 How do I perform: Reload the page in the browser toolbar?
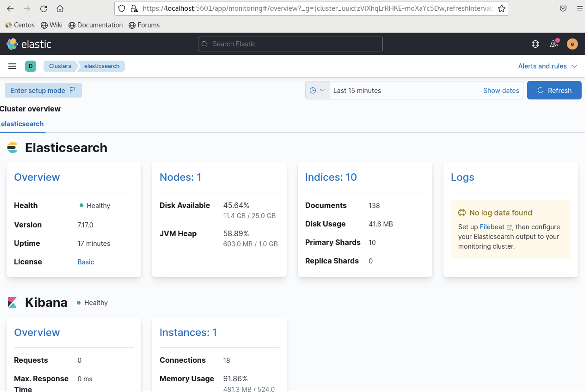pyautogui.click(x=43, y=9)
